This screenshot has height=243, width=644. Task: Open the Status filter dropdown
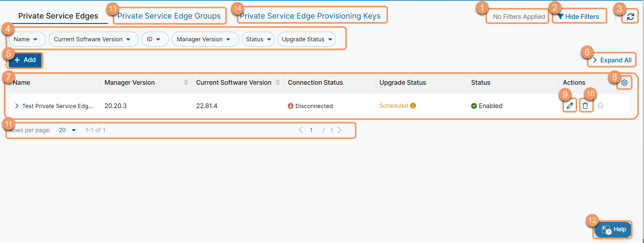(258, 39)
